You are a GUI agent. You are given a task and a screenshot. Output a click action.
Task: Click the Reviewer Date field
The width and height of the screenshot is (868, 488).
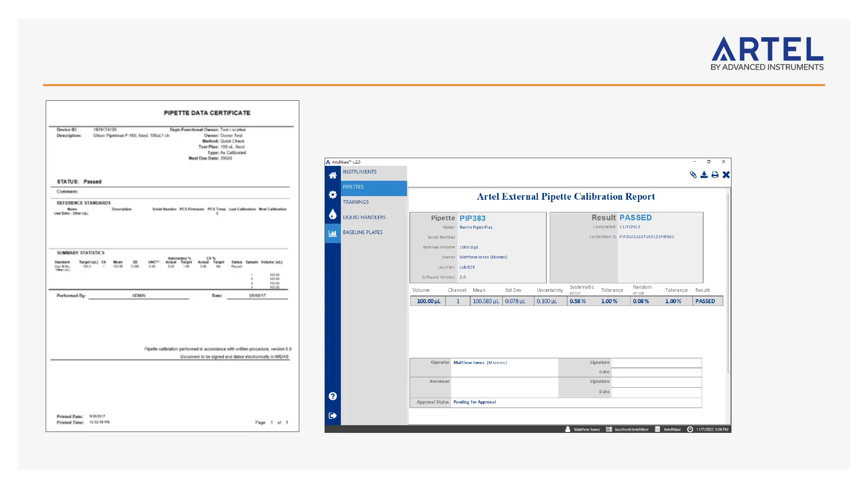tap(656, 392)
